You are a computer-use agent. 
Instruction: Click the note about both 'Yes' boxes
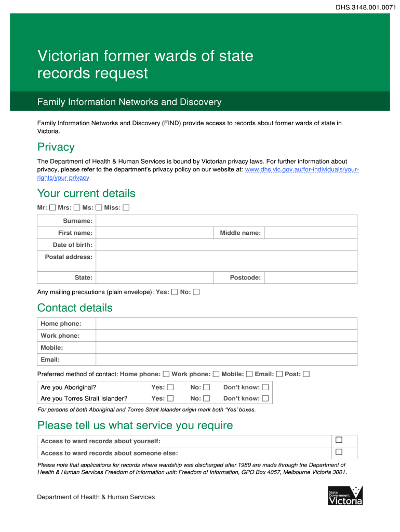point(146,409)
